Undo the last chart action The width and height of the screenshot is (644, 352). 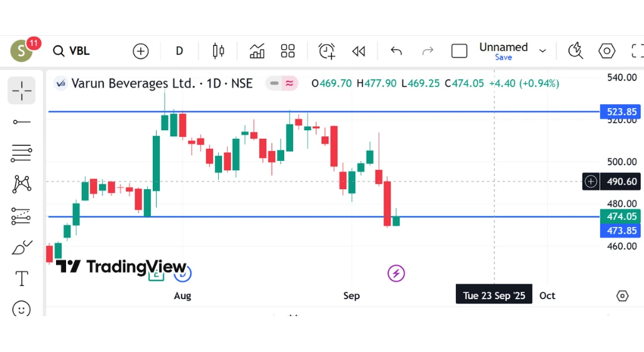396,51
